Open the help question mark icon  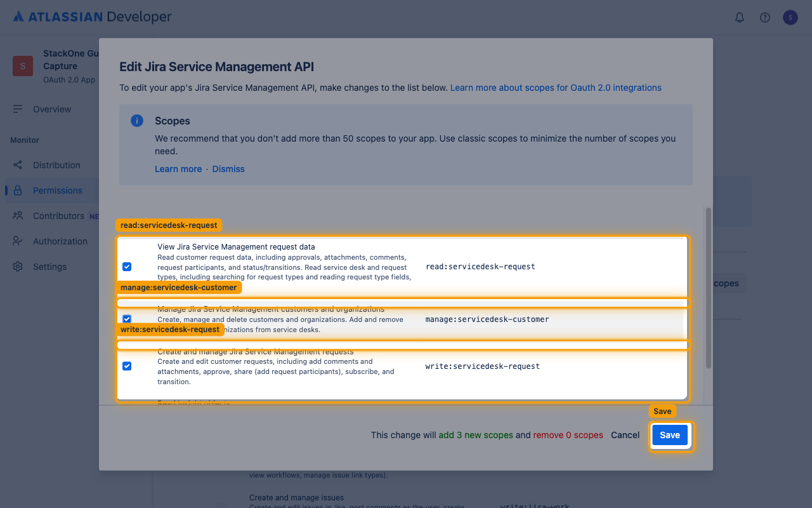click(x=765, y=18)
